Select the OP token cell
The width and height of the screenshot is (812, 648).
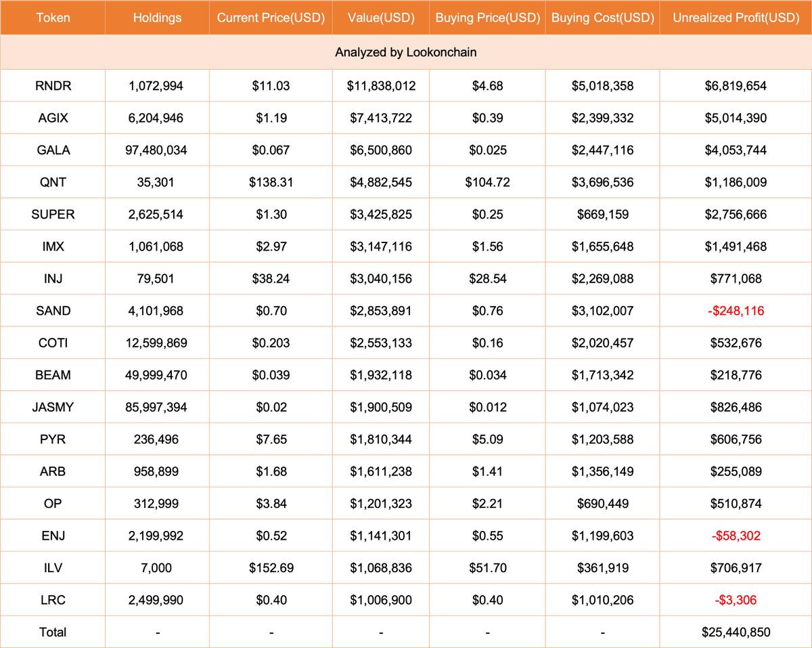pos(53,504)
